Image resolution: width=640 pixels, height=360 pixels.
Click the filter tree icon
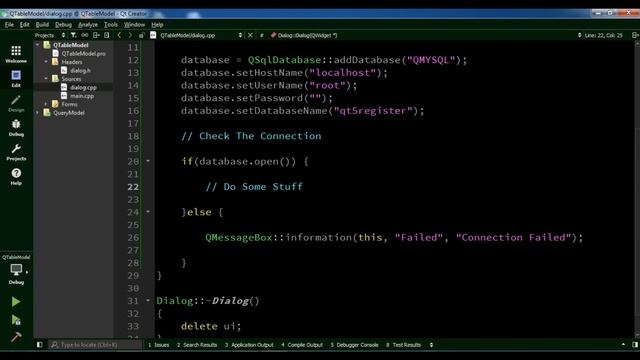tap(73, 36)
